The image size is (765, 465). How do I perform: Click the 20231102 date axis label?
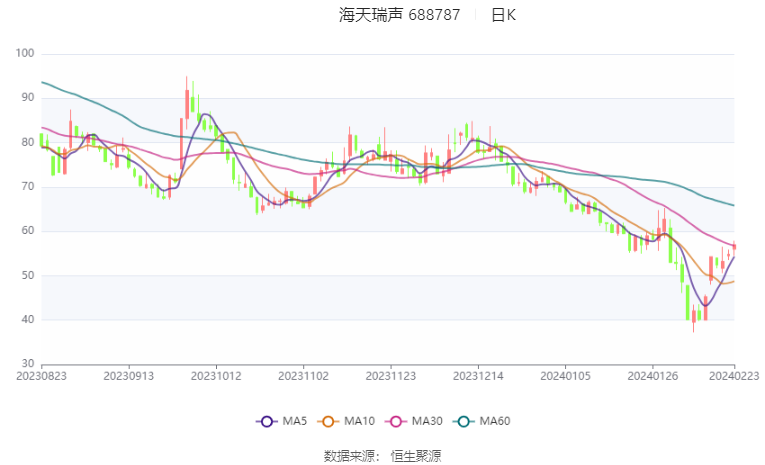tap(303, 376)
